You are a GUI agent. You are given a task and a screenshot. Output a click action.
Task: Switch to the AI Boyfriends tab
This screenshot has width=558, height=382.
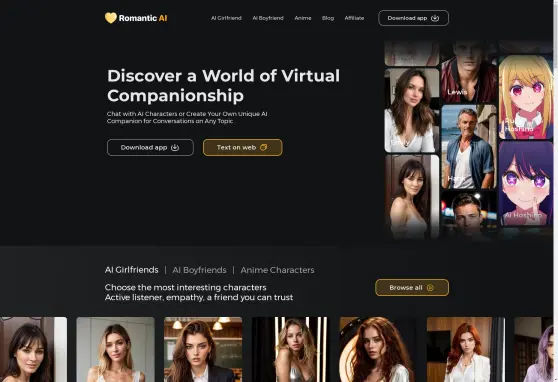tap(199, 270)
